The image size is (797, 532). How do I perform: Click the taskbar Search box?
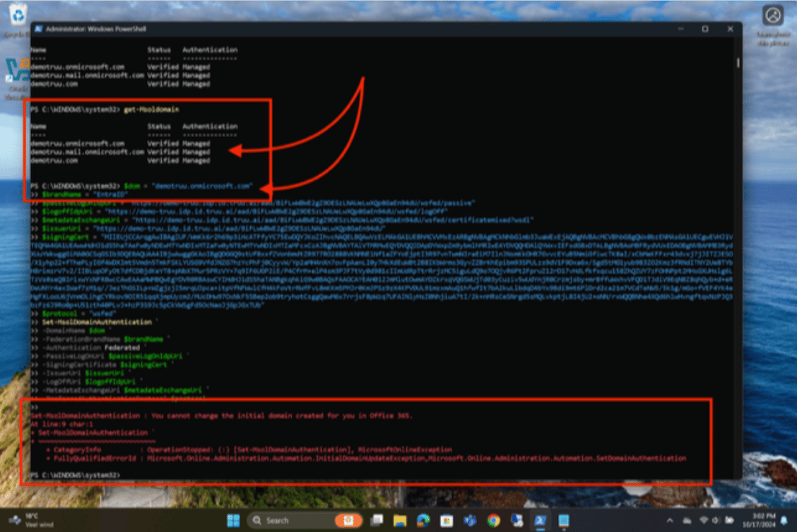[x=305, y=520]
